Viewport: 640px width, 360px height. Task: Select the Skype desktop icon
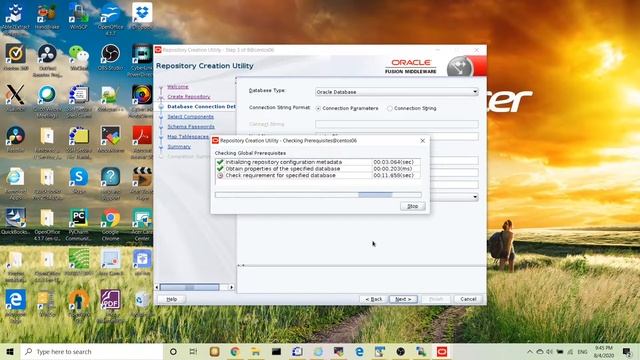coord(78,180)
